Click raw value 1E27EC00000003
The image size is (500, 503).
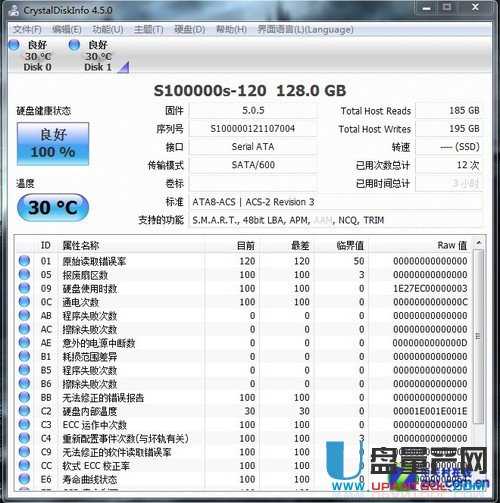[430, 288]
